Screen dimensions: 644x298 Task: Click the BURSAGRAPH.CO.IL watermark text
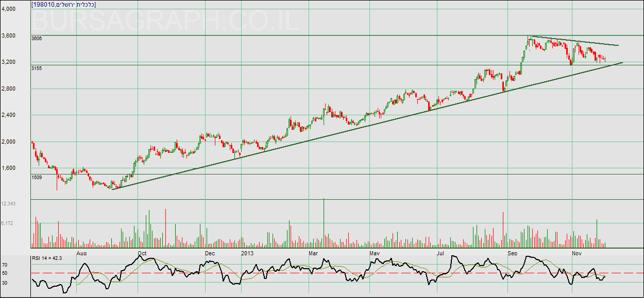166,21
